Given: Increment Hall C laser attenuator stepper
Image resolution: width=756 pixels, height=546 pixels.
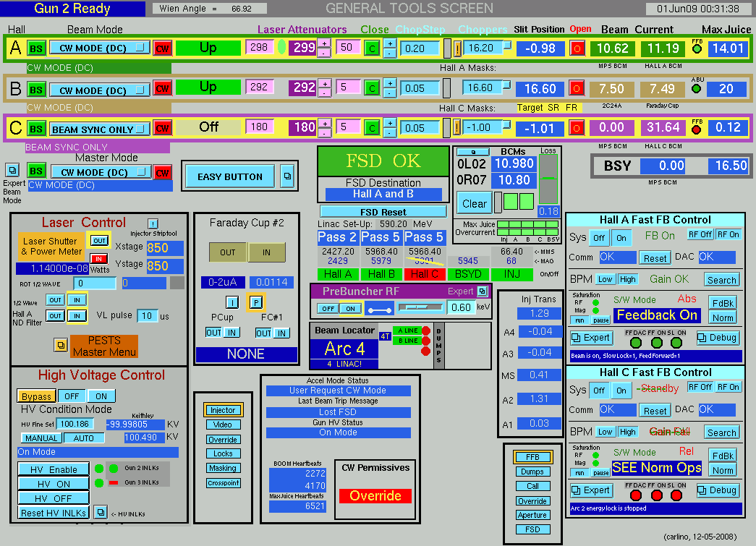Looking at the screenshot, I should 325,124.
